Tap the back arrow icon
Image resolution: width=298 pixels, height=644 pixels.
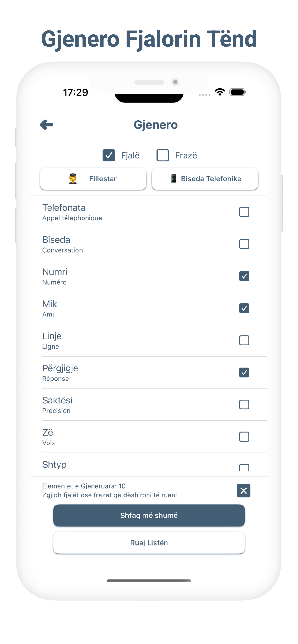(x=47, y=125)
